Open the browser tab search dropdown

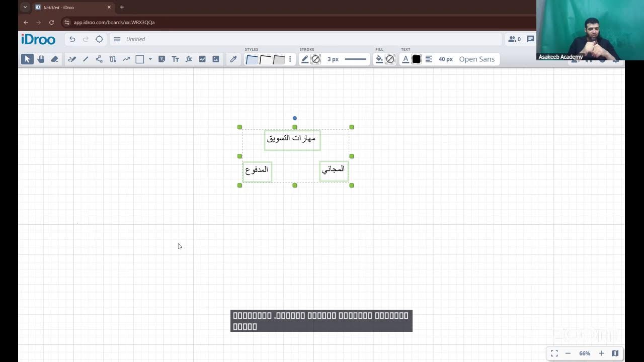pos(25,8)
